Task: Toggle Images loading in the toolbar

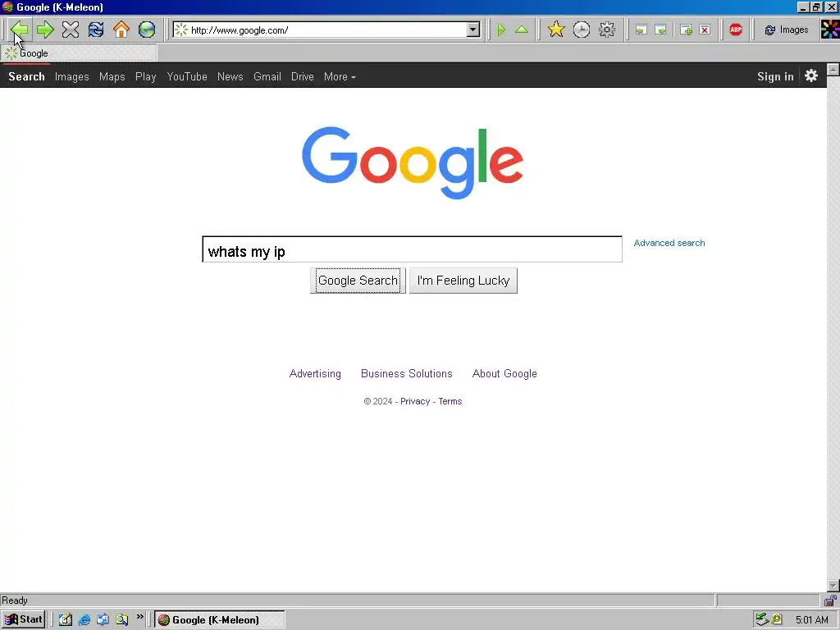Action: (x=786, y=30)
